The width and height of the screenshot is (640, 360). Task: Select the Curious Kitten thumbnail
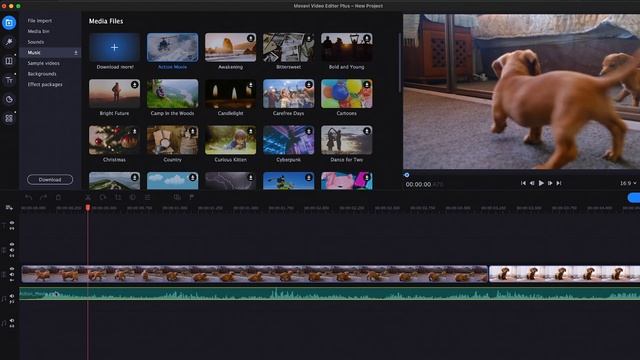pyautogui.click(x=230, y=140)
